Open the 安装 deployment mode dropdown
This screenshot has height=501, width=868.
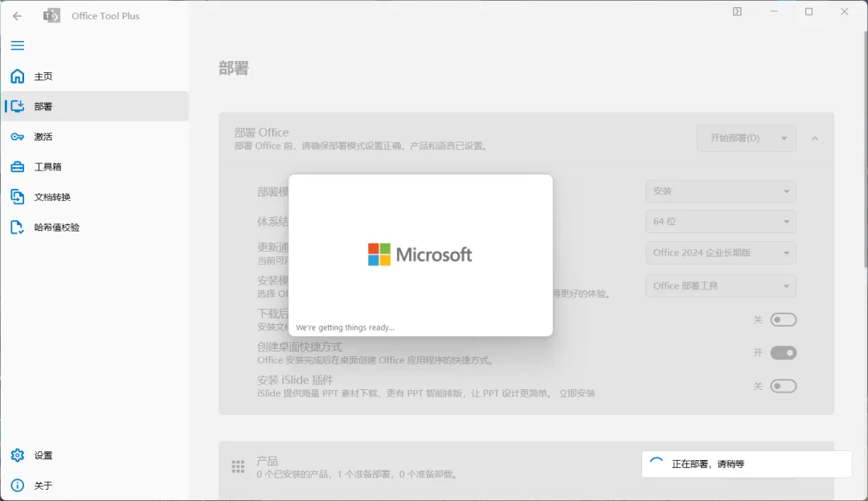coord(721,191)
